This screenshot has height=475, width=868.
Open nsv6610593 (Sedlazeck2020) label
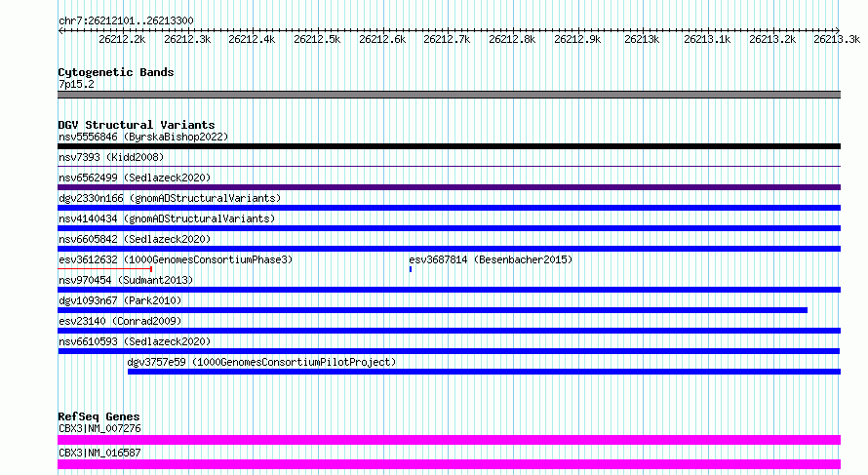tap(135, 341)
